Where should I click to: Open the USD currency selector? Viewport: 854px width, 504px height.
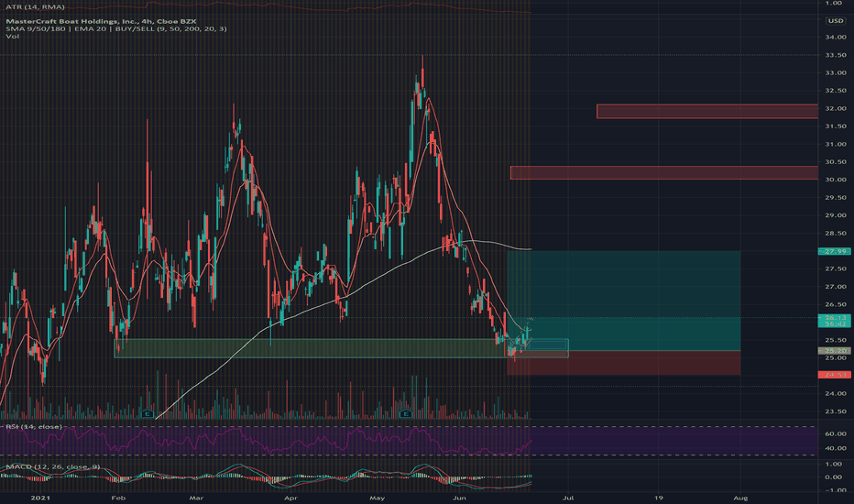[836, 21]
